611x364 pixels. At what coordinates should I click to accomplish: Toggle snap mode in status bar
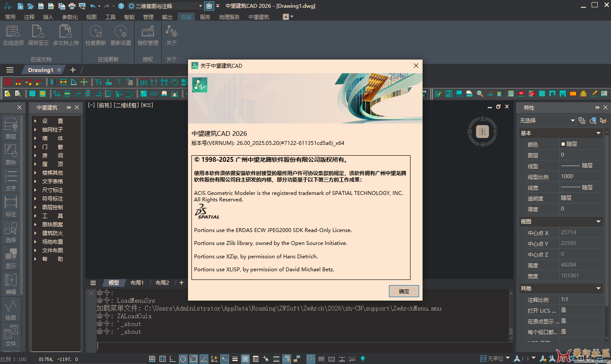[152, 359]
